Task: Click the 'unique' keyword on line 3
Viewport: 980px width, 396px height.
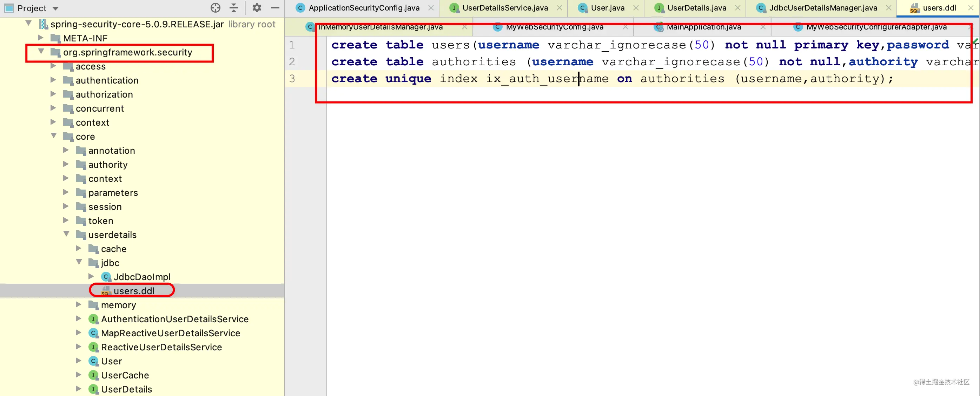Action: (x=408, y=79)
